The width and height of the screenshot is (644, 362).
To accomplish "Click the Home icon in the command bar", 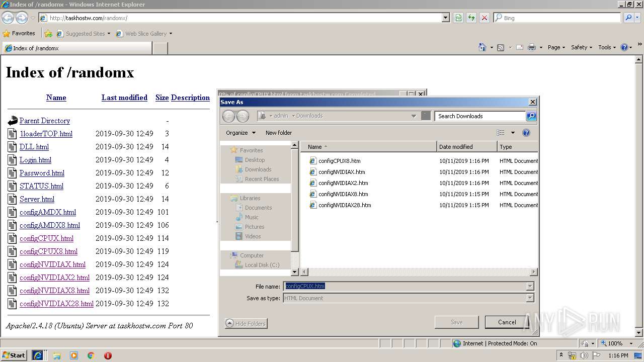I will point(482,47).
